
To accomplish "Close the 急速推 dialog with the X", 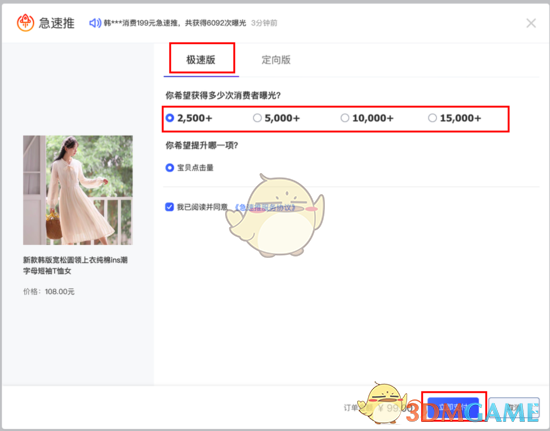I will pos(531,23).
